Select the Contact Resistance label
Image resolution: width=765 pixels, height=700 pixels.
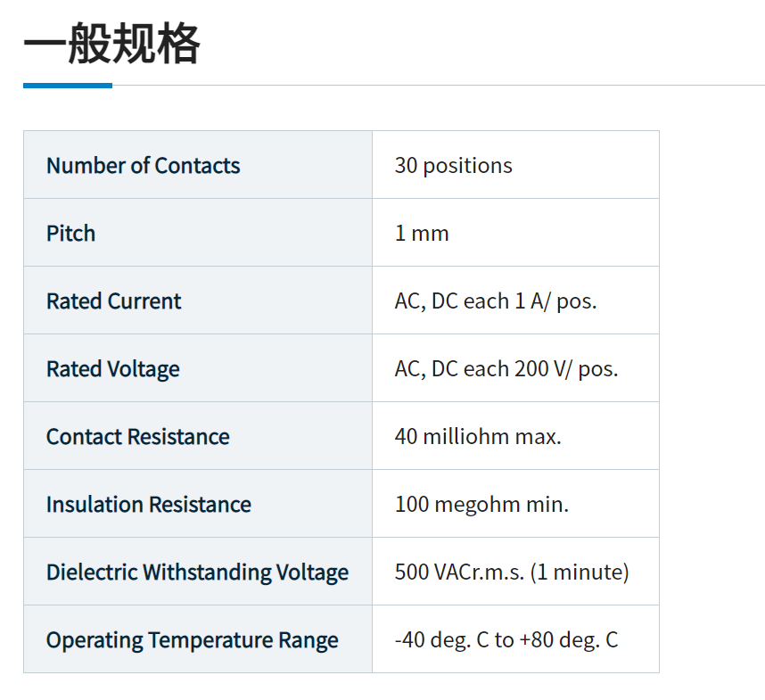(x=138, y=437)
